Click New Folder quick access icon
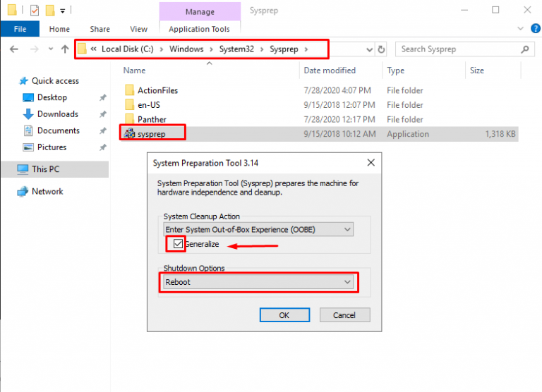The width and height of the screenshot is (542, 392). click(50, 11)
